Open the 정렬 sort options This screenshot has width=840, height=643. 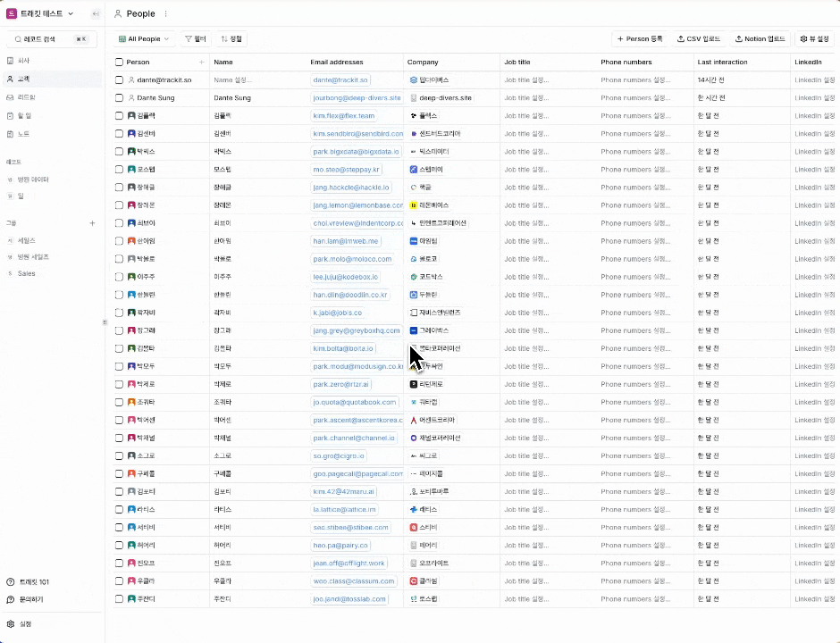(231, 39)
